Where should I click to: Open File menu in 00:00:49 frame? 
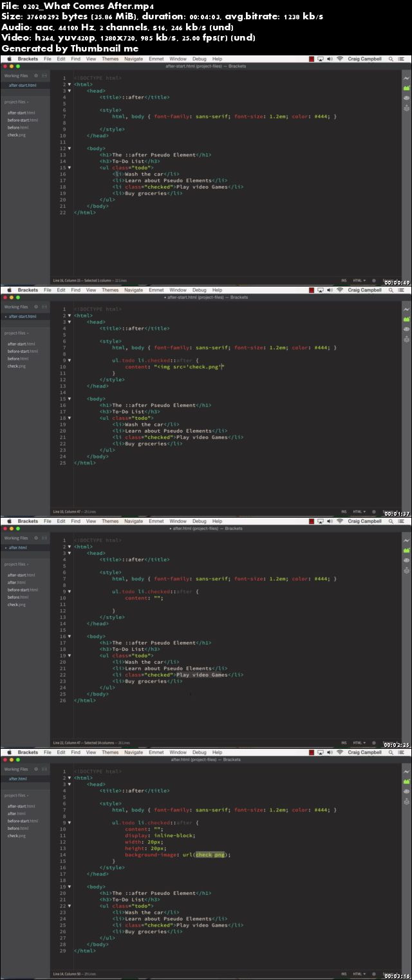(x=48, y=59)
